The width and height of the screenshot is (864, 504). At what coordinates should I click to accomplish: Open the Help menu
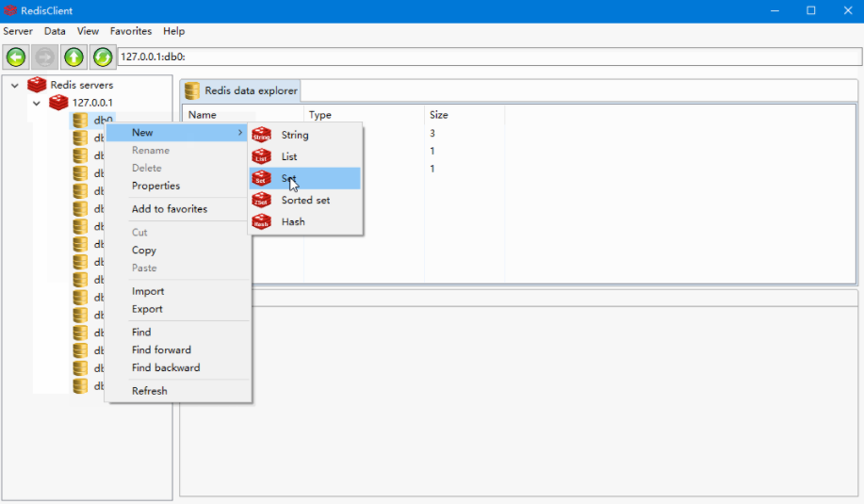(173, 31)
